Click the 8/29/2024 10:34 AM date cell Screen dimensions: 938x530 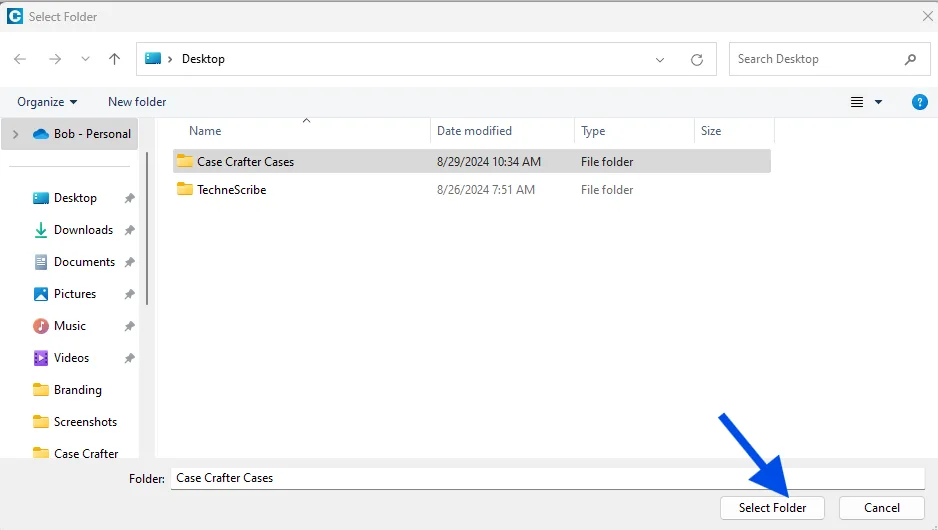coord(489,162)
